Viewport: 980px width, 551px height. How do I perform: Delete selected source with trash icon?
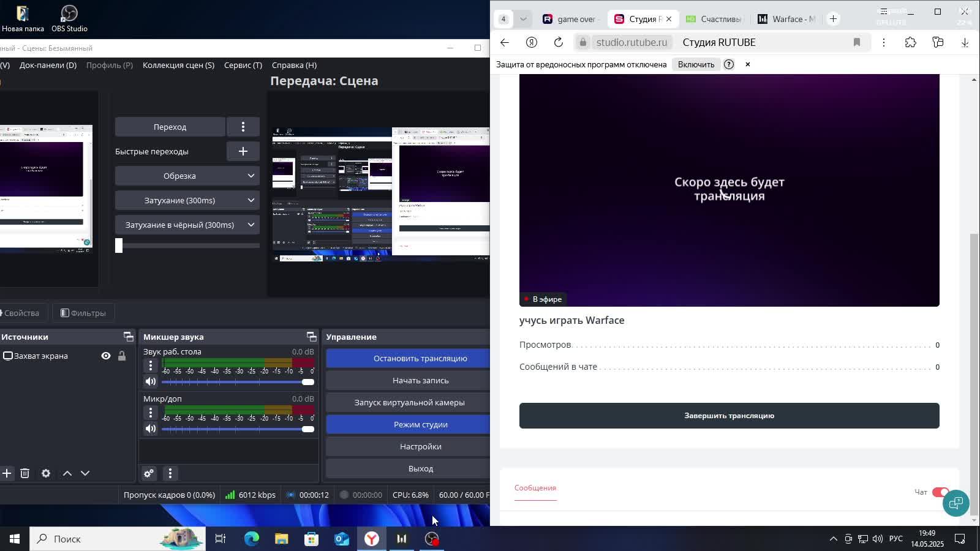[25, 473]
